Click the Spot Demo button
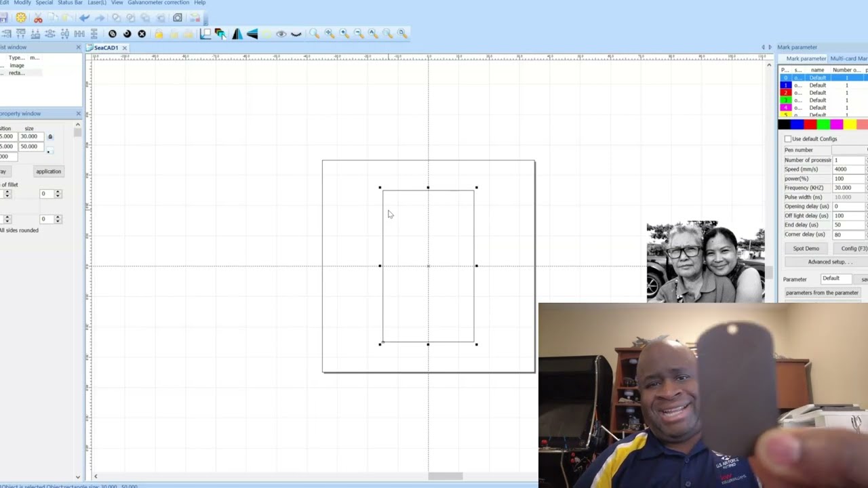 (806, 249)
